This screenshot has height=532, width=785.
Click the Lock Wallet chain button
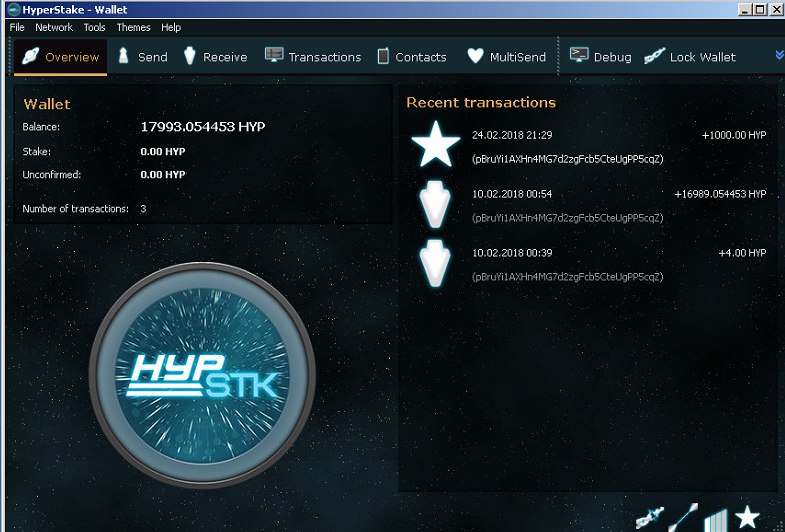[x=690, y=57]
